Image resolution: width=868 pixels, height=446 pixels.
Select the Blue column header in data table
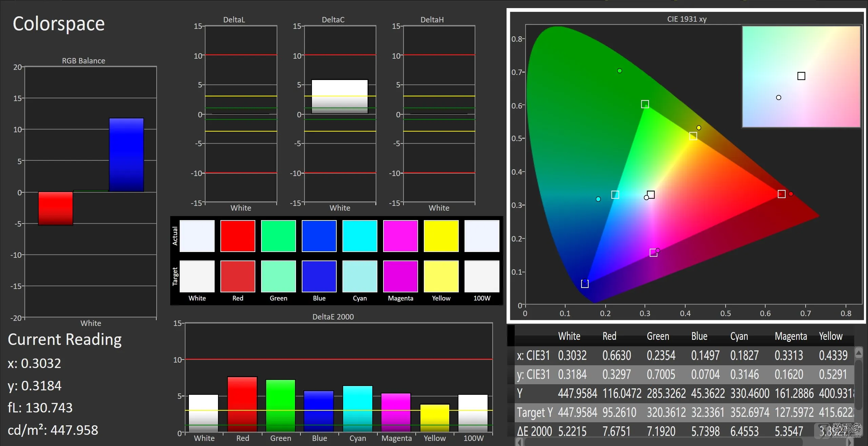[699, 336]
